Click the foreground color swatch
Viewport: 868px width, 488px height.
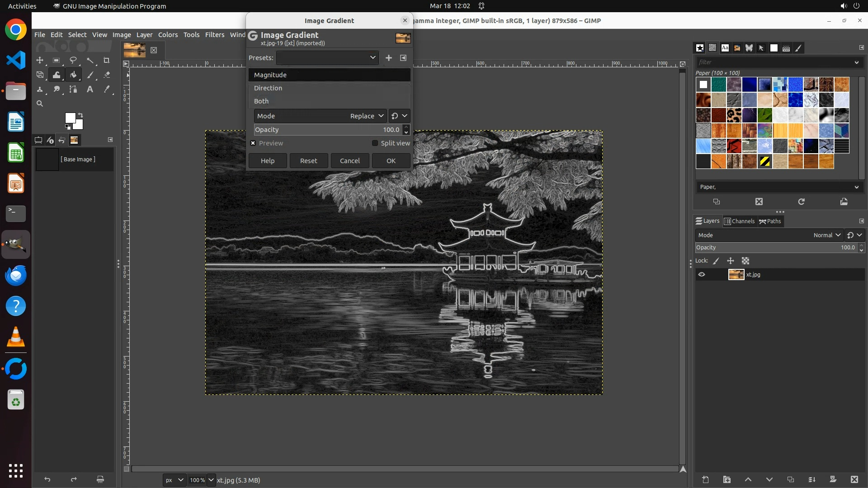point(70,118)
